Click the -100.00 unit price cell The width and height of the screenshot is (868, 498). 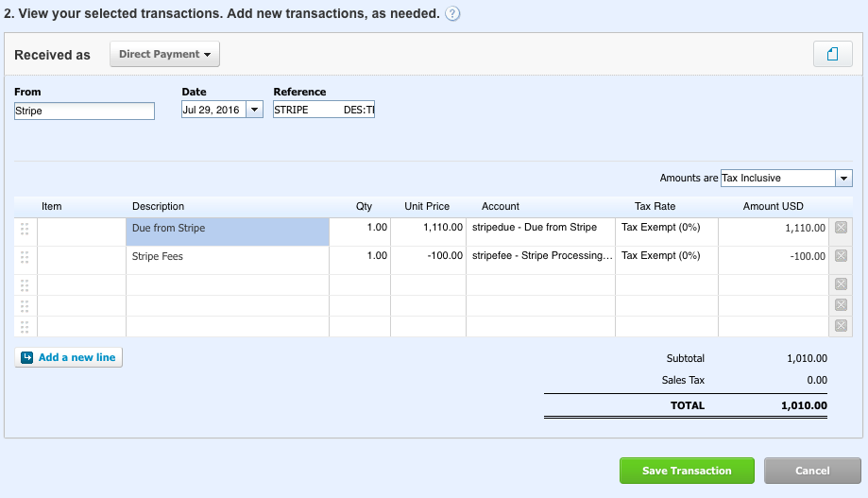click(428, 260)
